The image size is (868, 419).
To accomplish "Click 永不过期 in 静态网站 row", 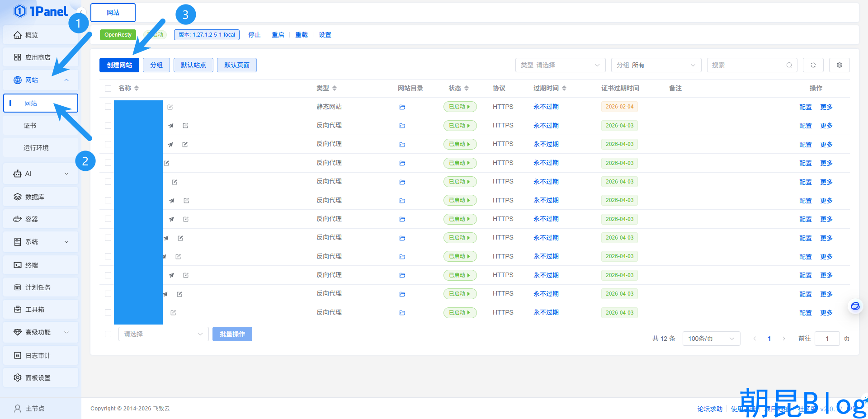I will [x=546, y=107].
